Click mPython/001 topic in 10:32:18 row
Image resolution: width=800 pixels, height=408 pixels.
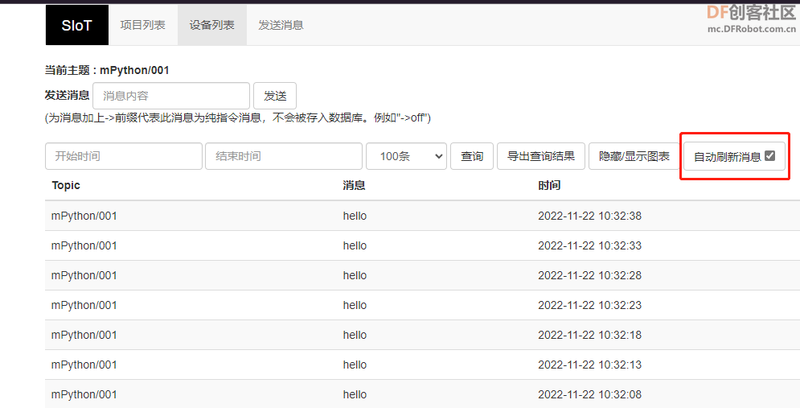tap(84, 335)
